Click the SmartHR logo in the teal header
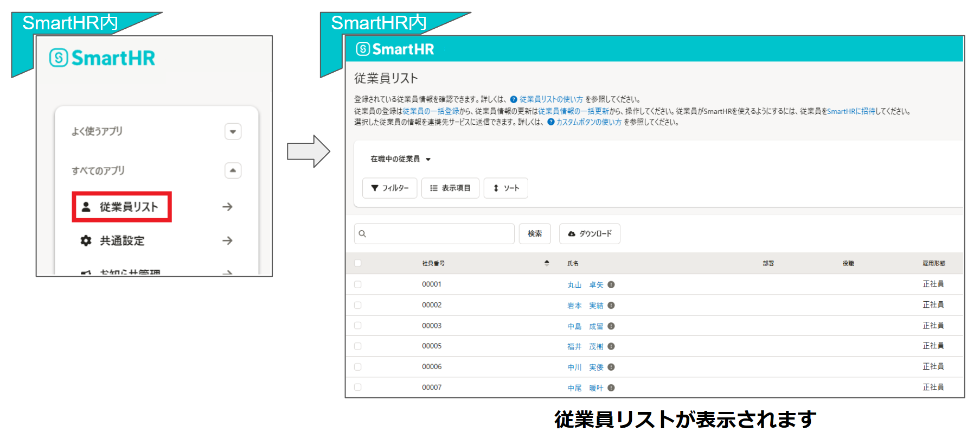This screenshot has width=980, height=438. coord(395,49)
